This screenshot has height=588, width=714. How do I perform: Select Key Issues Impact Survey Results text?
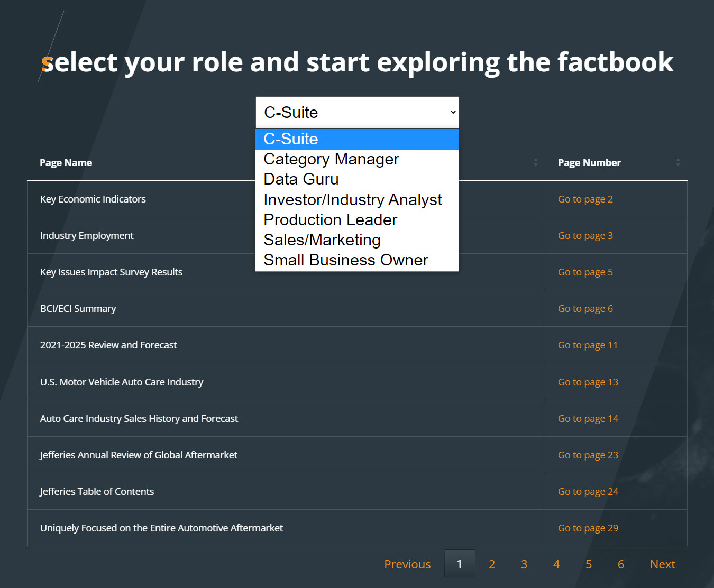click(111, 272)
